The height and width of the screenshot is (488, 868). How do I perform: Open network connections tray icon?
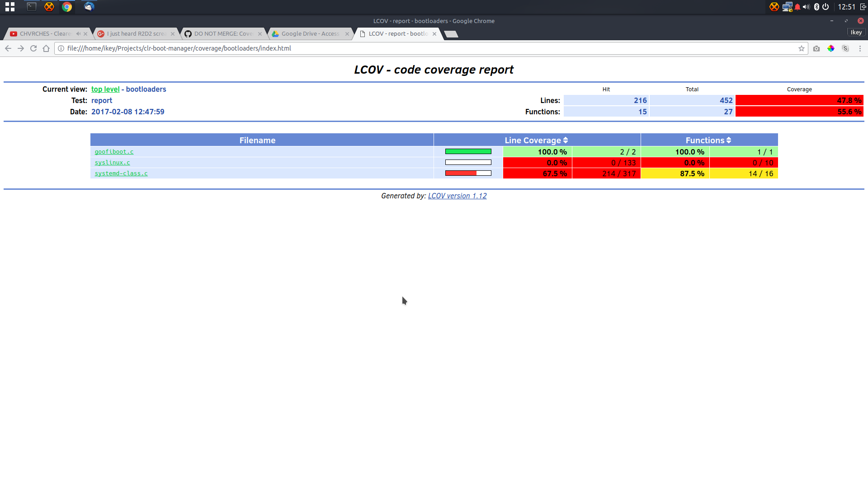[x=787, y=7]
